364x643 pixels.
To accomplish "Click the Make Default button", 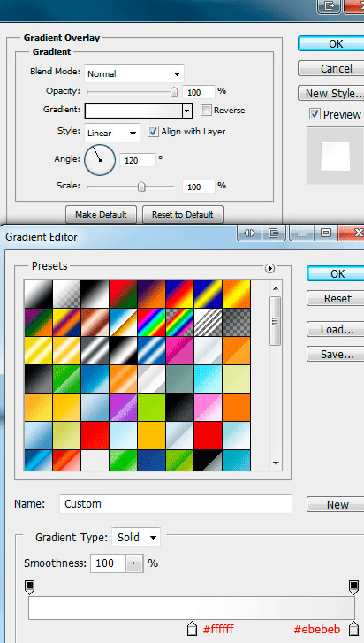I will point(101,214).
